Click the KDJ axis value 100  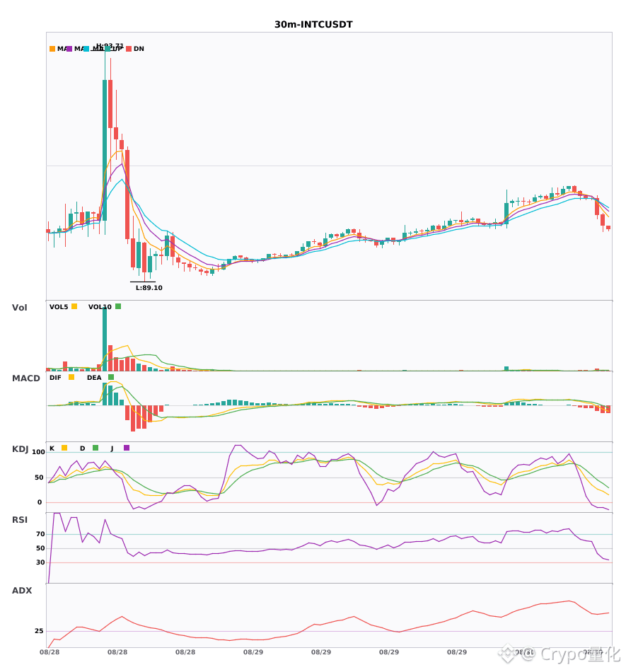38,452
